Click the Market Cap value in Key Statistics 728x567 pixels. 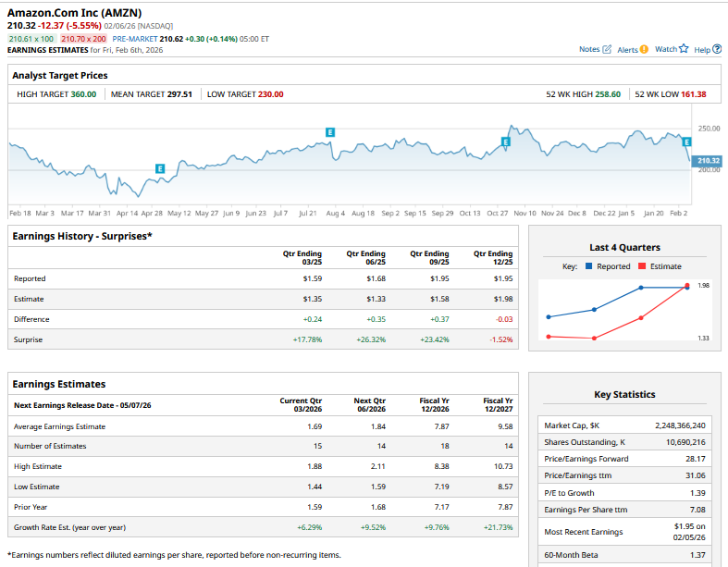tap(680, 425)
